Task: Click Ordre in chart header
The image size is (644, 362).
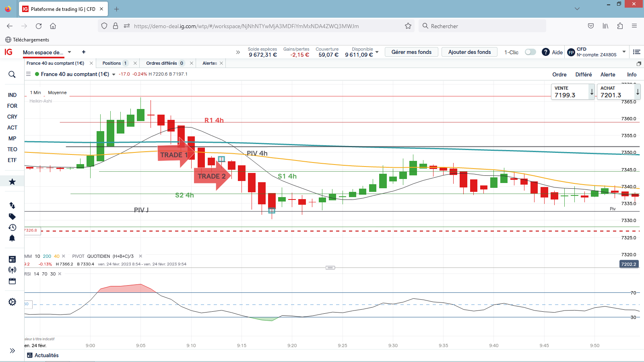Action: (x=559, y=74)
